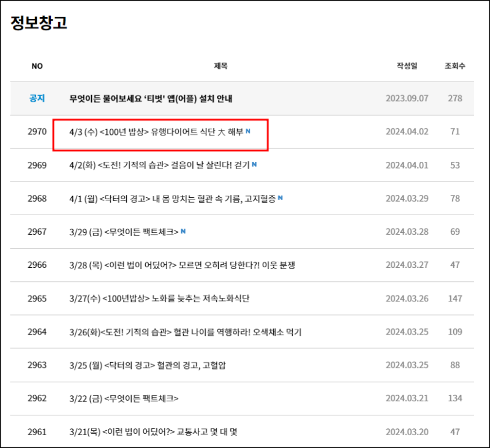Open post 4/1 (월) 닥터의 경고 고지혈증
This screenshot has width=490, height=448.
(173, 199)
